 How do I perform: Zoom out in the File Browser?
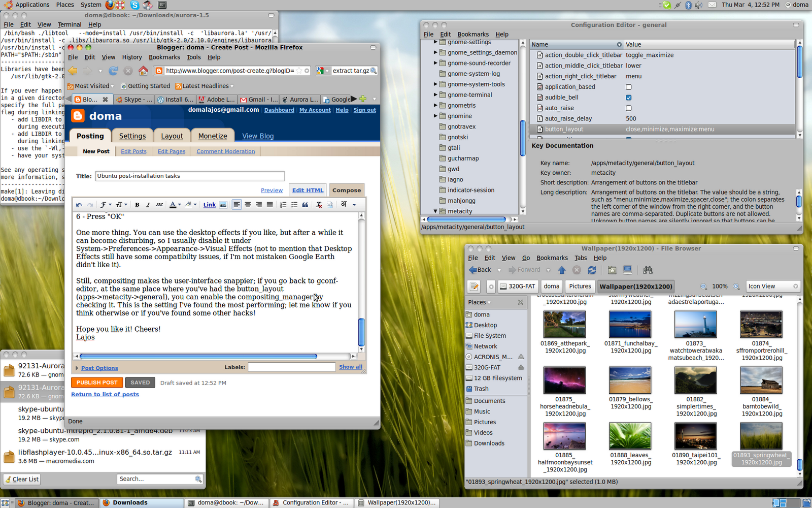[x=703, y=287]
